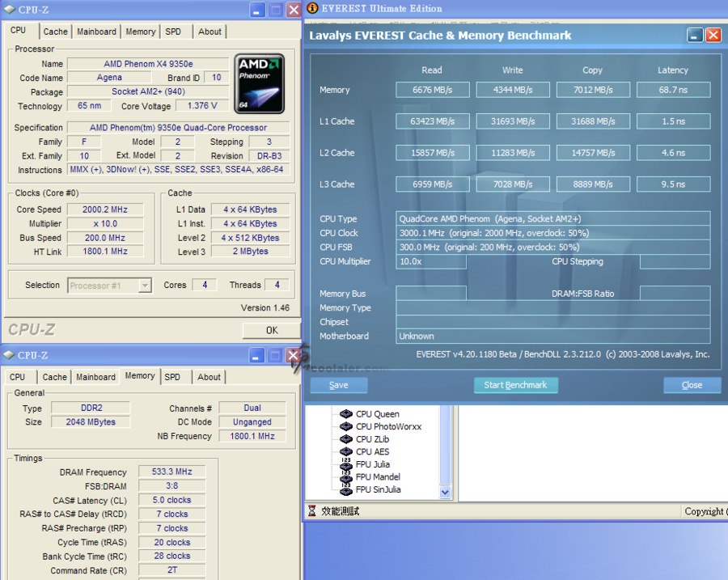Click the FPU Julia benchmark icon
Viewport: 728px width, 580px height.
click(x=346, y=464)
